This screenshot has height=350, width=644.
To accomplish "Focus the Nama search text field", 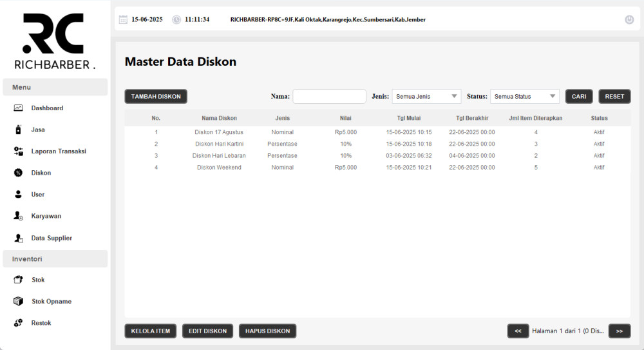I will pyautogui.click(x=329, y=97).
